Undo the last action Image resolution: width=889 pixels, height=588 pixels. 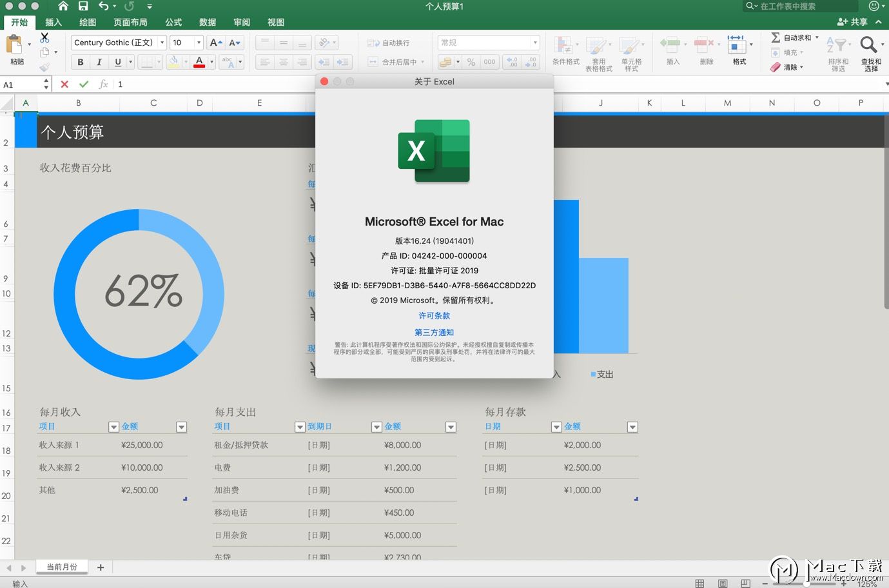103,6
